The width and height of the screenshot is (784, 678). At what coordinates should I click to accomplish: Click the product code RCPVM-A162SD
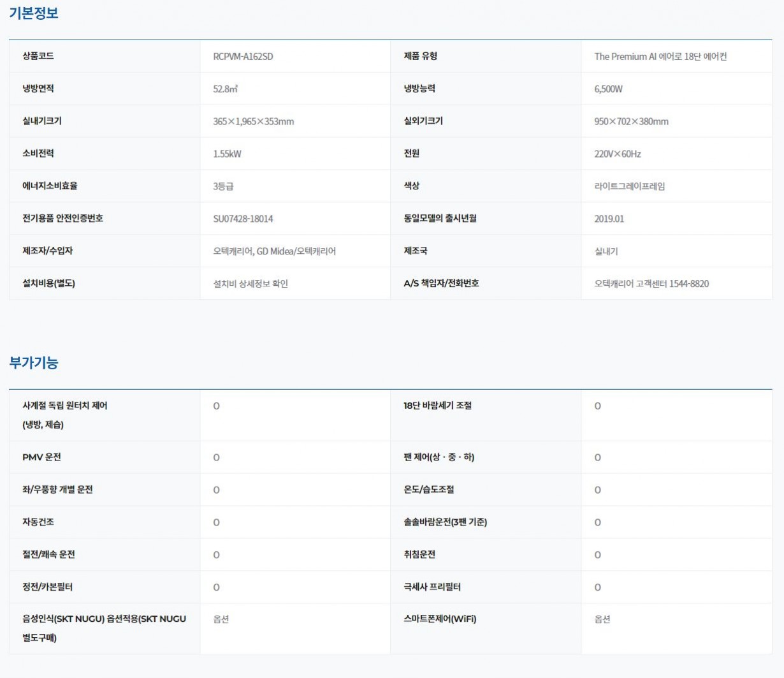pos(243,57)
